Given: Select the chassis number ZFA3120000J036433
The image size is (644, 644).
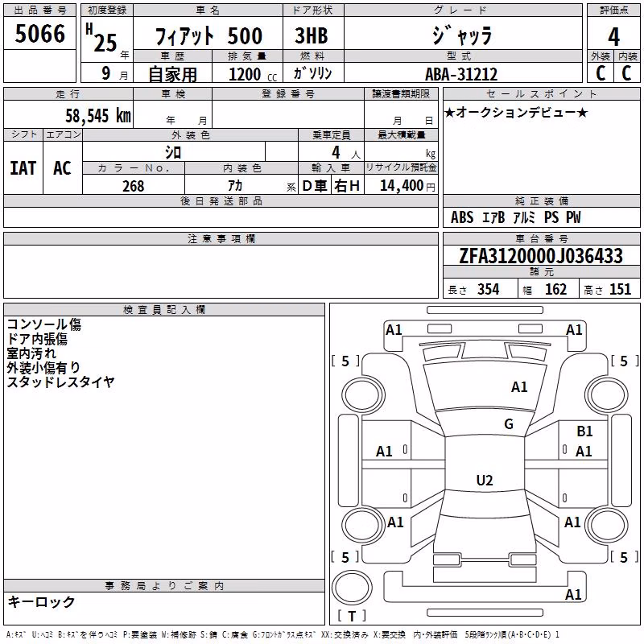Looking at the screenshot, I should (541, 256).
